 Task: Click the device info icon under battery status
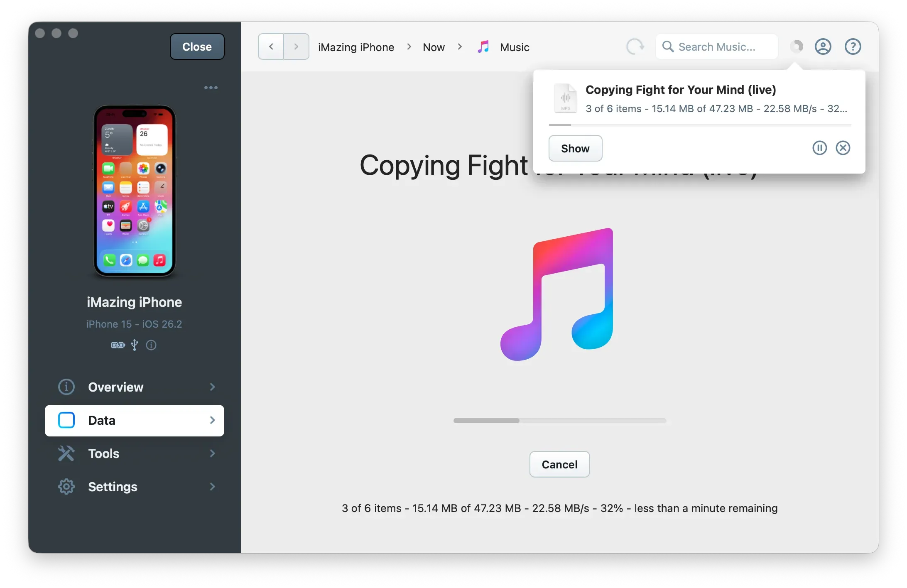coord(151,345)
